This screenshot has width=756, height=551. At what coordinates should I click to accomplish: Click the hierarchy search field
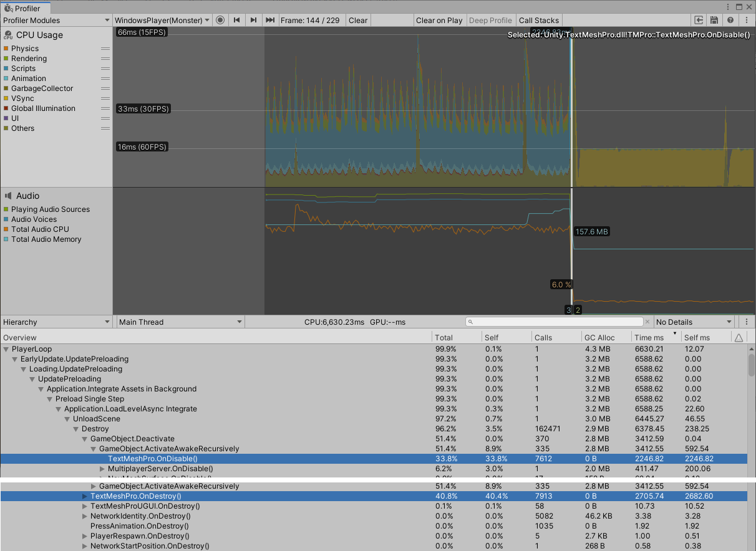(555, 322)
